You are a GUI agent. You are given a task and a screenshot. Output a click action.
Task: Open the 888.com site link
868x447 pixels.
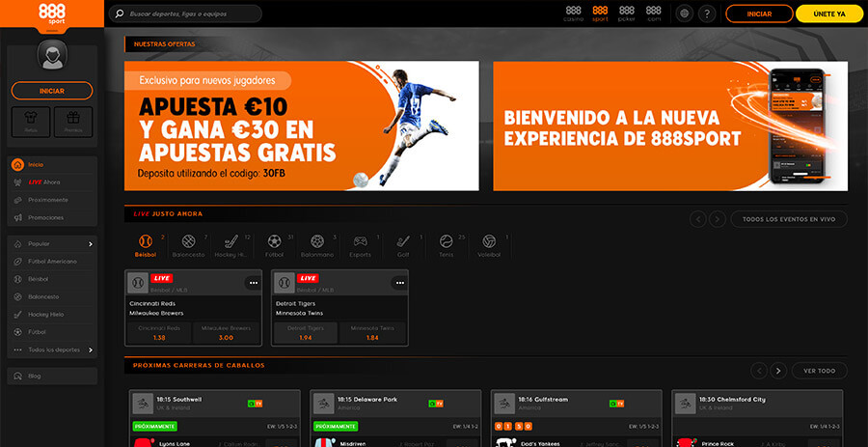click(x=654, y=14)
